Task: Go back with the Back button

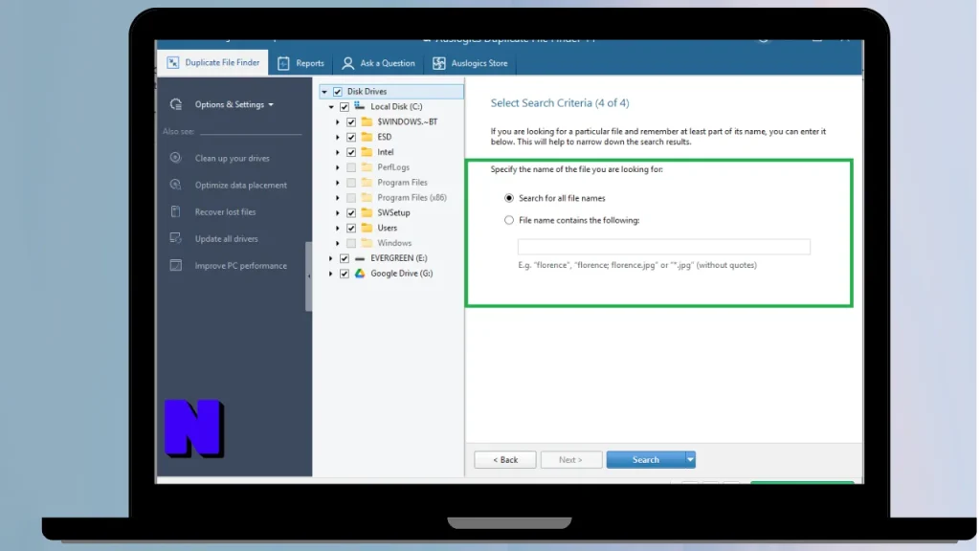Action: 505,460
